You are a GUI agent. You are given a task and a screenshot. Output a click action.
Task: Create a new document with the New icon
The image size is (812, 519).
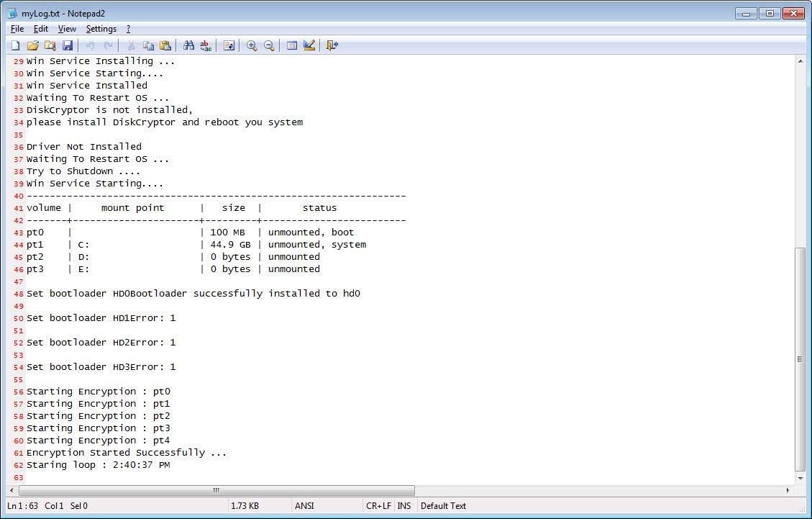point(16,45)
